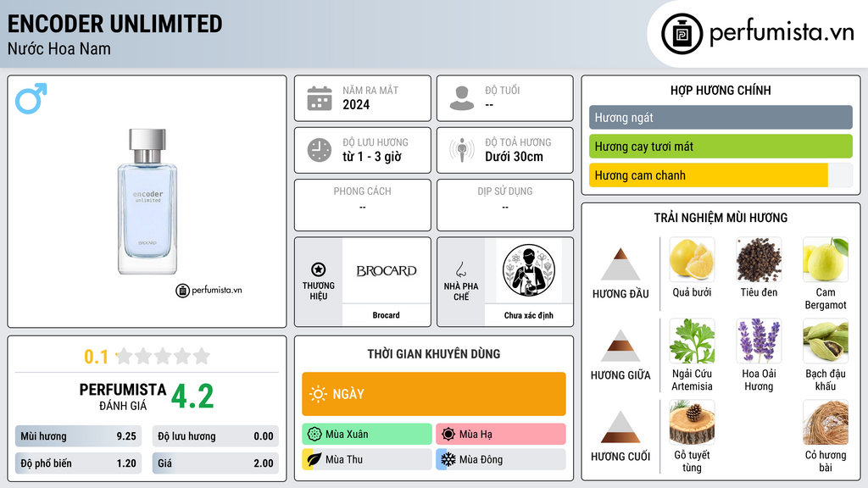This screenshot has width=868, height=488.
Task: Click the Chưa xác định perfumer label
Action: (529, 315)
